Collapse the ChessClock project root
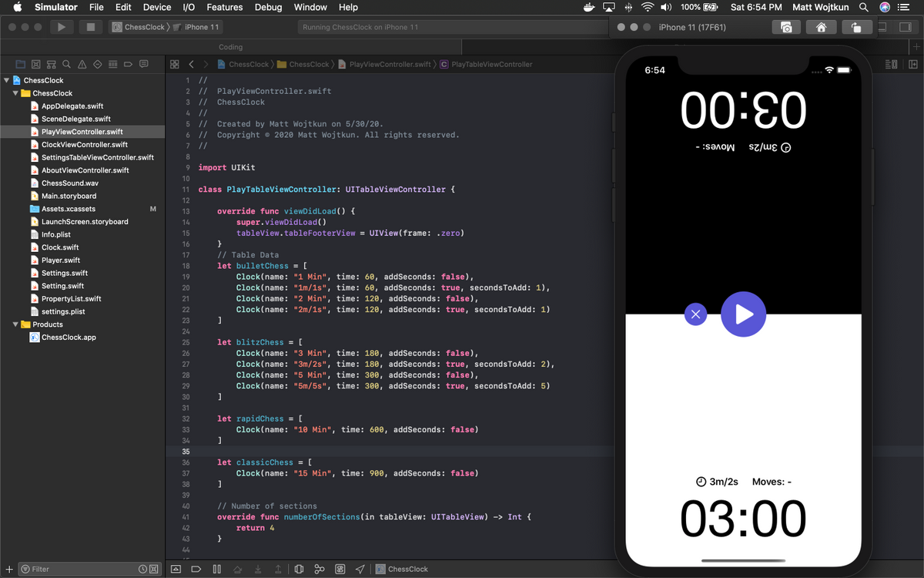Viewport: 924px width, 578px height. [x=7, y=80]
